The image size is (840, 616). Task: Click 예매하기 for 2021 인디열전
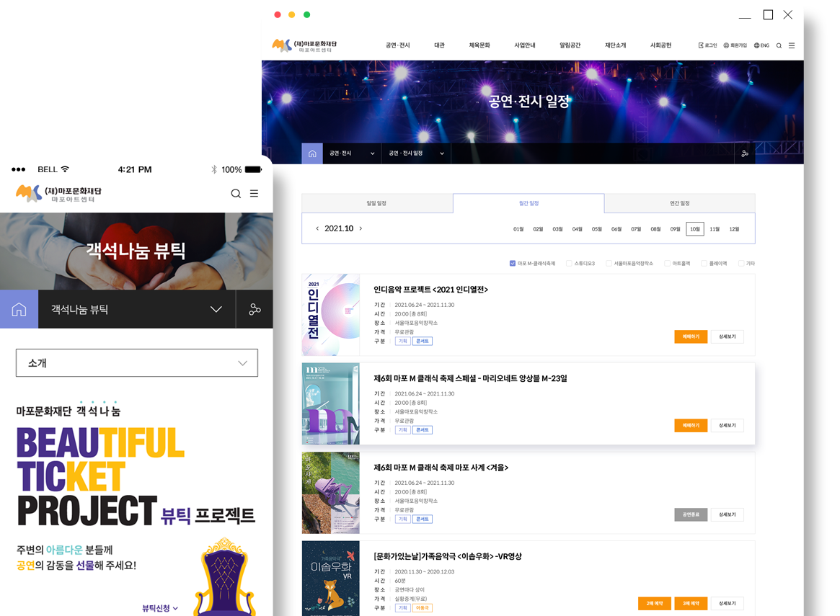(x=691, y=336)
